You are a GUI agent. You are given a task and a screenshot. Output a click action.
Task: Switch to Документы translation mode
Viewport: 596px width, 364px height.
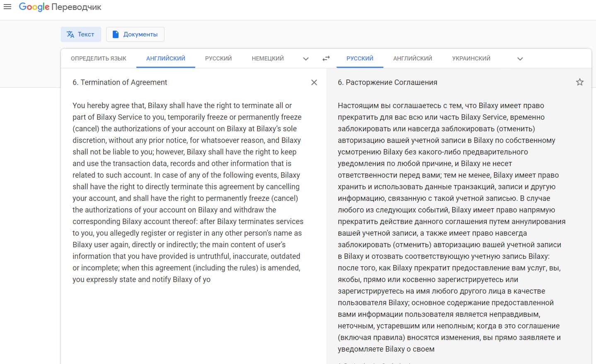(135, 34)
